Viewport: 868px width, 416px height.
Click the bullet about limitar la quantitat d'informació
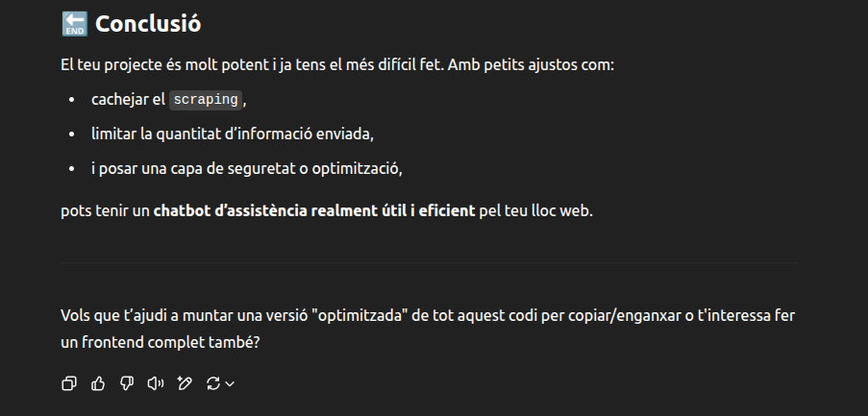click(x=233, y=135)
